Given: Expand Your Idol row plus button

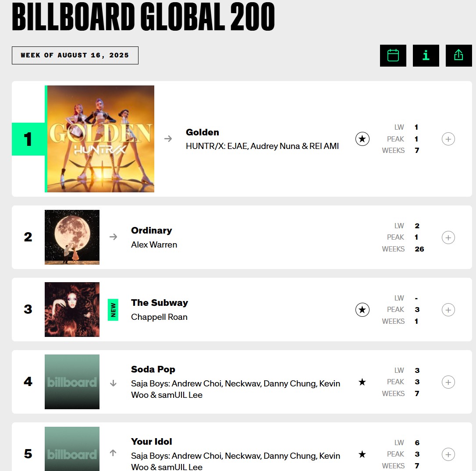Looking at the screenshot, I should coord(448,454).
